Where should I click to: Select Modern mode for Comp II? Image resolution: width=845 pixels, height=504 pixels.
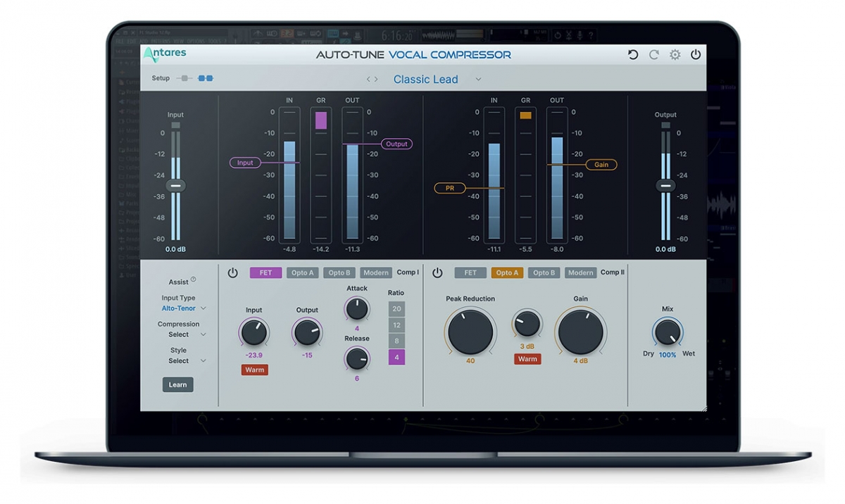point(581,272)
